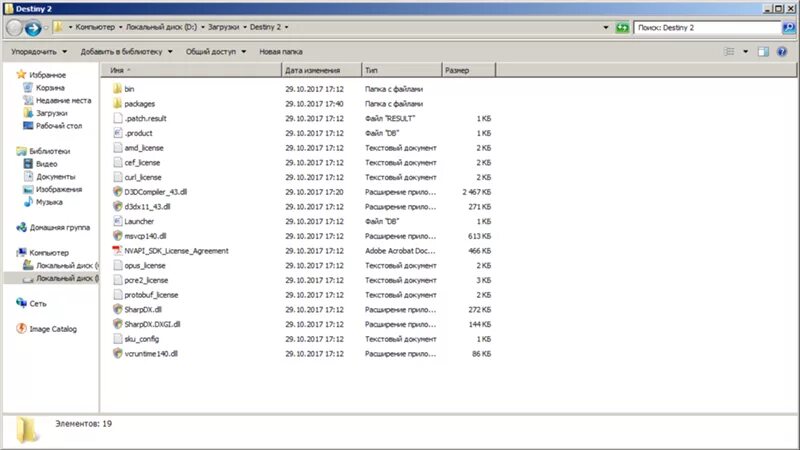
Task: Select the pcre2_license file
Action: click(146, 280)
